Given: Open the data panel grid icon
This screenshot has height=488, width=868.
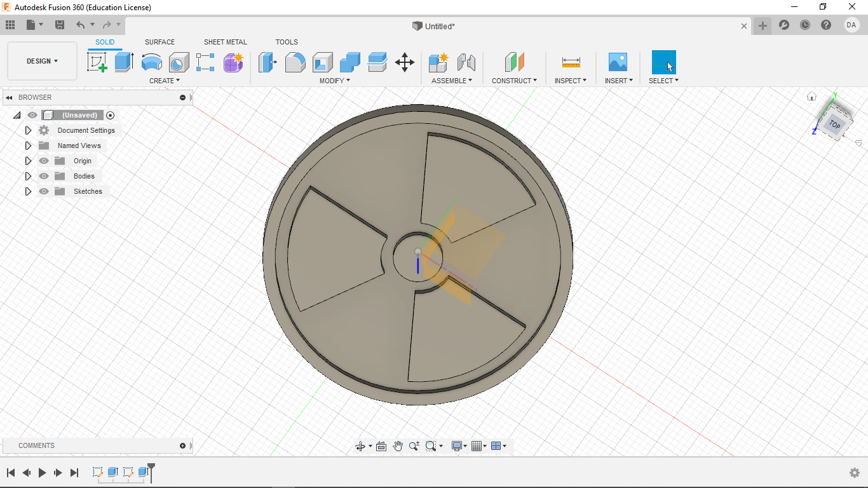Looking at the screenshot, I should [x=10, y=25].
